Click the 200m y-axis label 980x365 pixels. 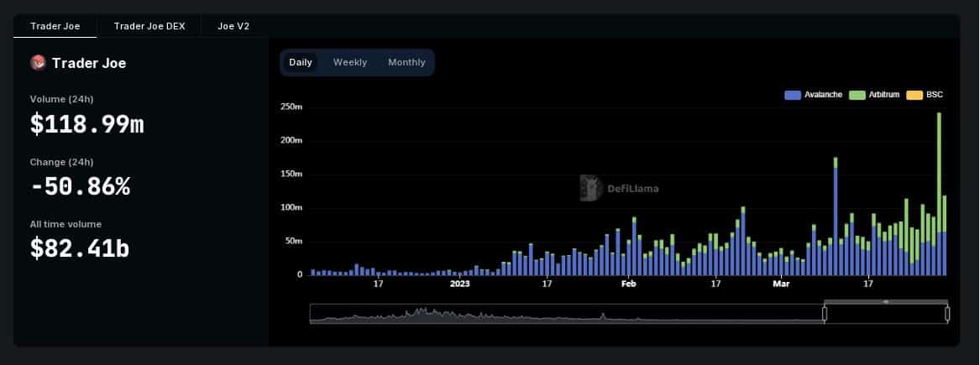291,141
